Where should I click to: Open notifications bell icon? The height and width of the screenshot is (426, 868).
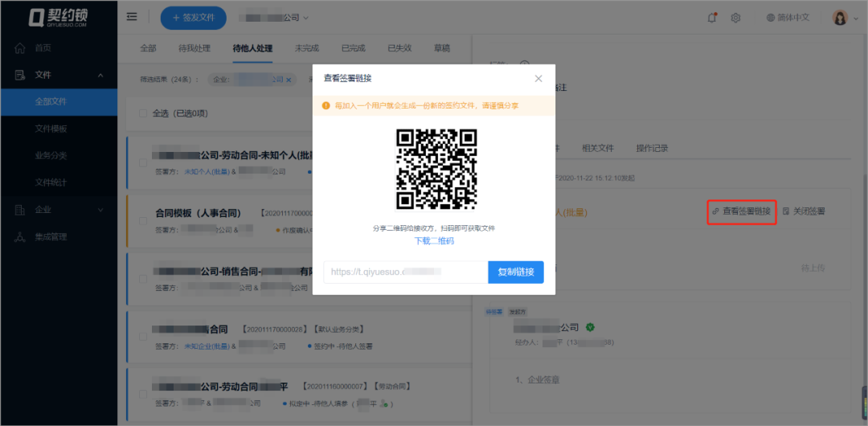(x=712, y=18)
